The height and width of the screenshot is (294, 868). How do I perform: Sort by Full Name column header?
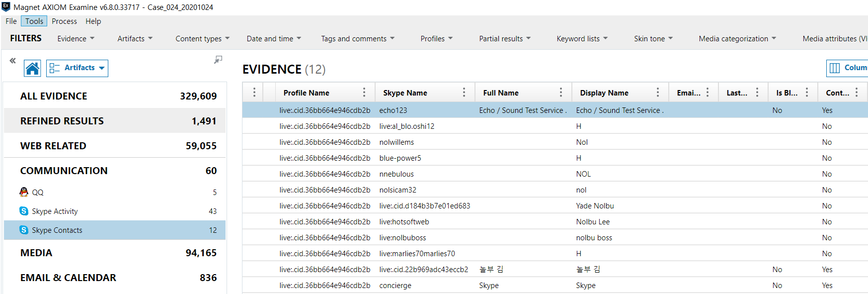tap(501, 93)
